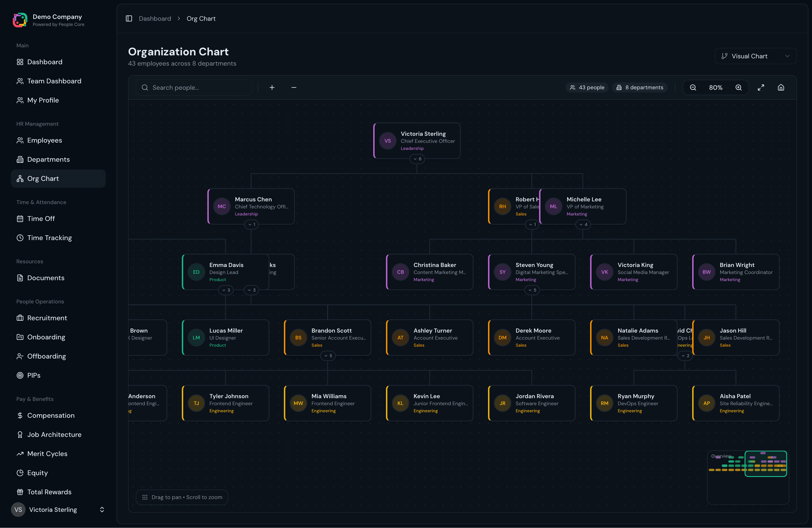Open the Visual Chart view dropdown
Image resolution: width=812 pixels, height=528 pixels.
pos(756,56)
